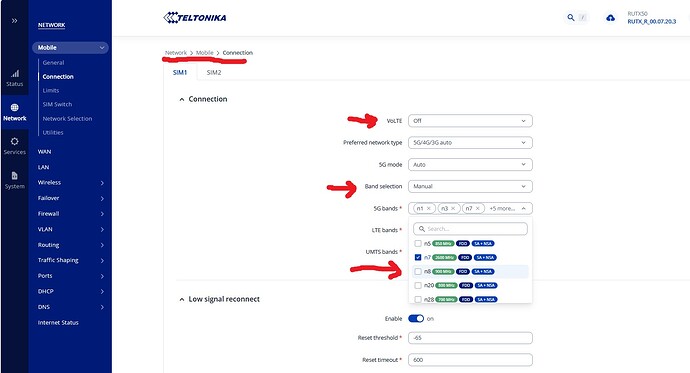
Task: Click the Reset timeout input field
Action: tap(470, 360)
